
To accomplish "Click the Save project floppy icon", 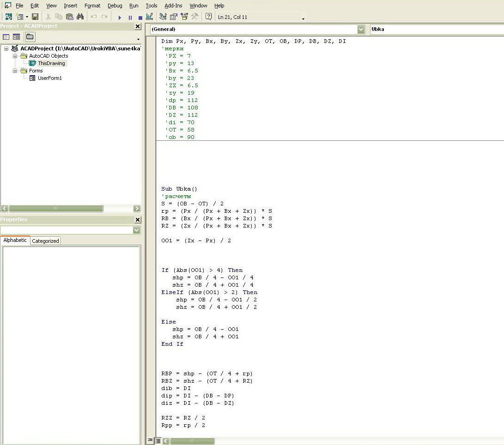I will [x=35, y=17].
